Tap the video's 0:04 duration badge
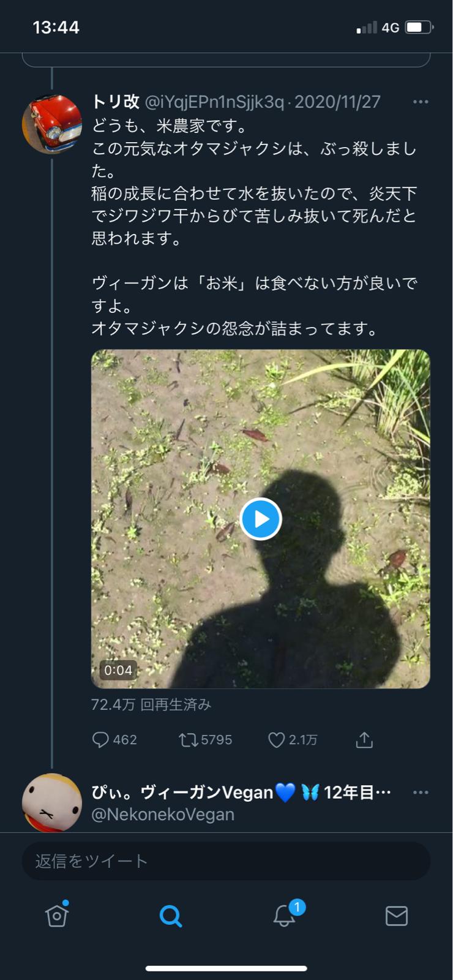The height and width of the screenshot is (980, 453). (x=118, y=670)
